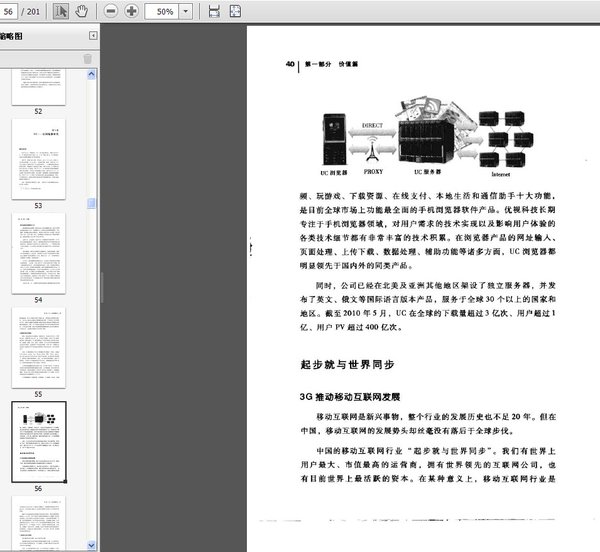Enable fit-width scrolling page view
Image resolution: width=600 pixels, height=552 pixels.
pyautogui.click(x=214, y=11)
